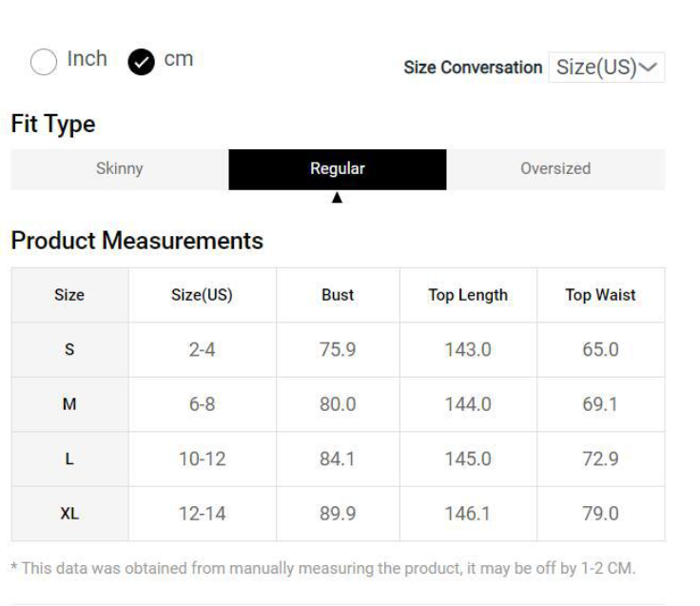Click the Size Conversation label

473,68
